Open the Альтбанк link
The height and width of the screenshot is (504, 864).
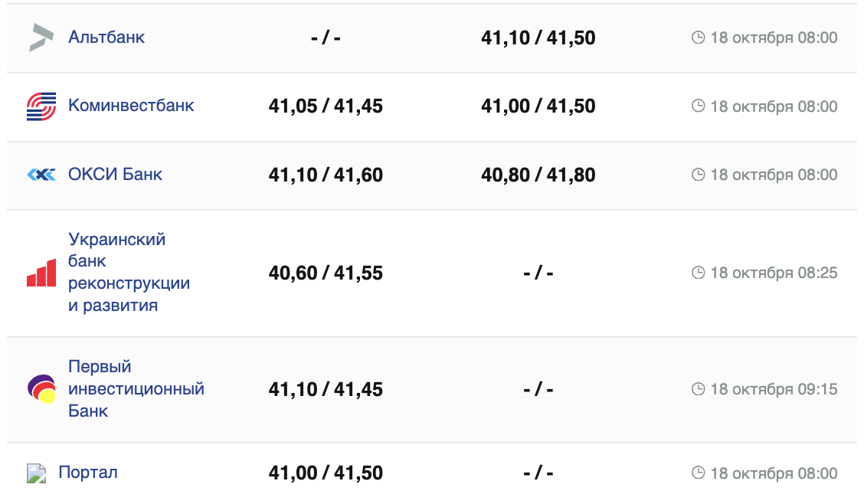[x=106, y=37]
